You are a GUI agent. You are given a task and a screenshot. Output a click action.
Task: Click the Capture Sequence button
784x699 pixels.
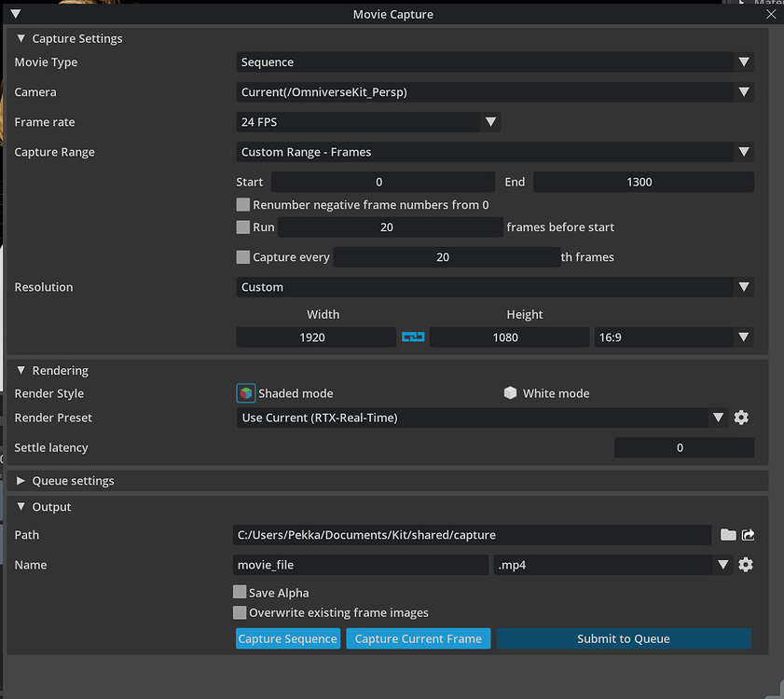click(x=287, y=638)
